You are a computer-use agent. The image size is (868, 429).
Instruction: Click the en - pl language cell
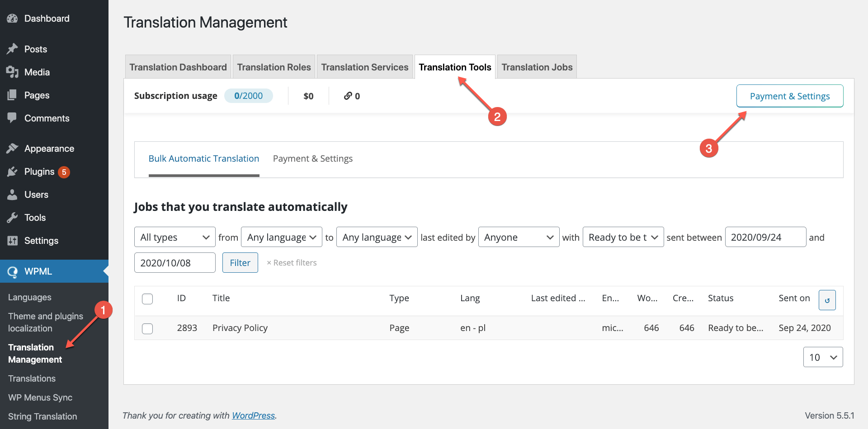click(x=473, y=328)
